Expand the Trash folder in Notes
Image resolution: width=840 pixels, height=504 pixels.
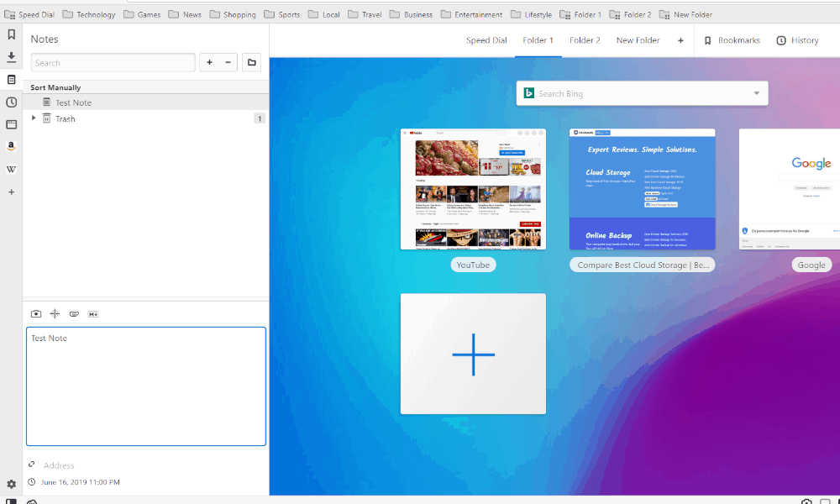pyautogui.click(x=34, y=118)
